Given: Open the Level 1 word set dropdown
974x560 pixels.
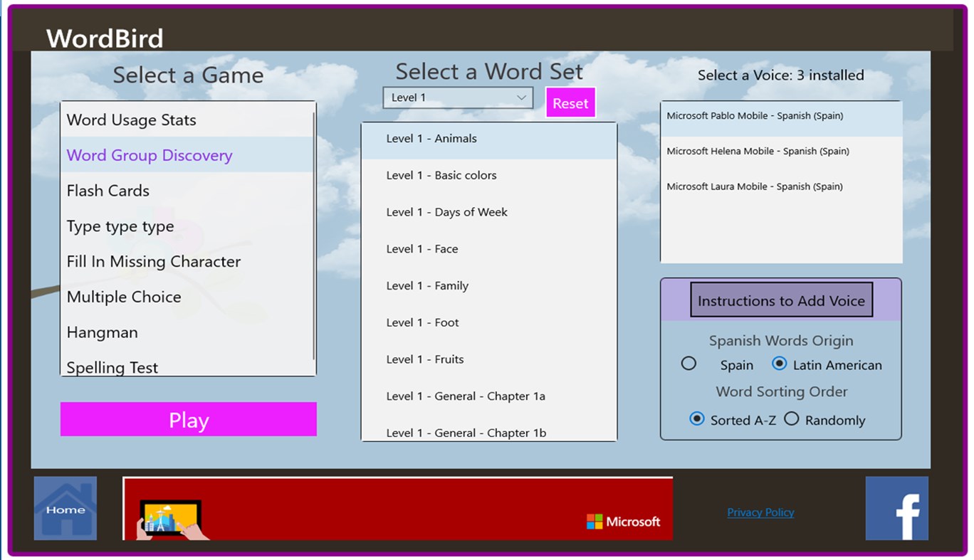Looking at the screenshot, I should pyautogui.click(x=458, y=97).
